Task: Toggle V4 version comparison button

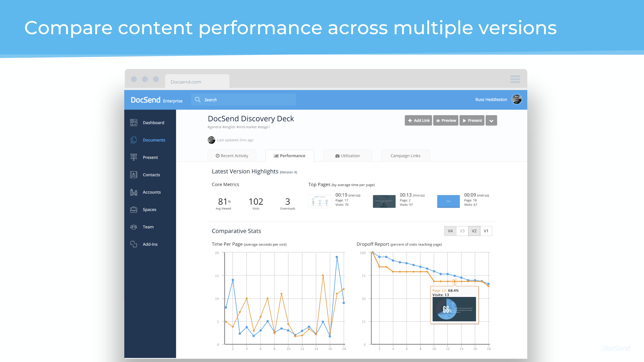Action: pyautogui.click(x=450, y=231)
